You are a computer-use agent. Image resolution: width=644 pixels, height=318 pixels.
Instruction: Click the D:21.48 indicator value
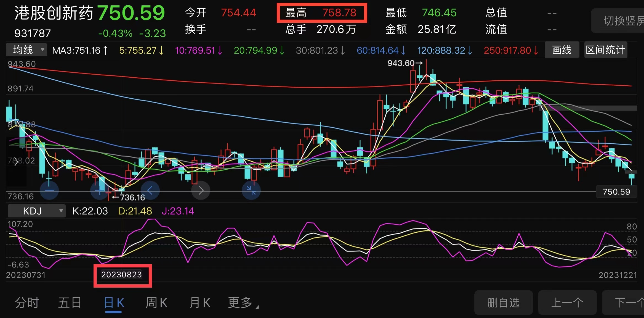[135, 211]
